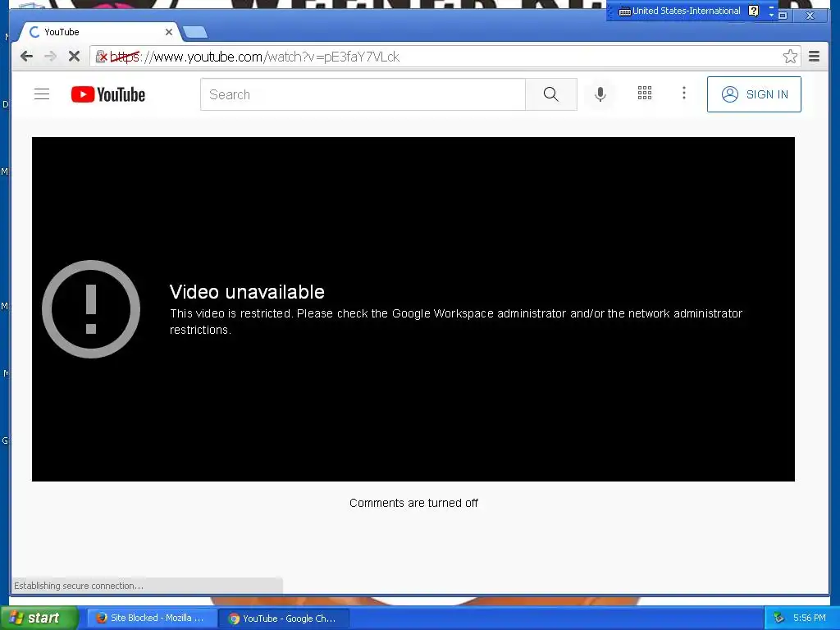Open YouTube settings three-dot menu
This screenshot has width=840, height=630.
click(x=683, y=94)
